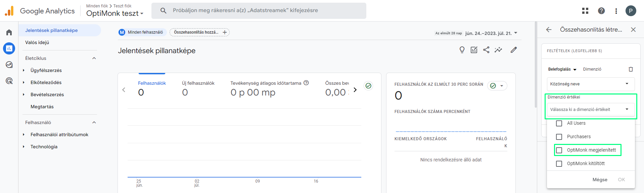
Task: Click Mégse to cancel selection
Action: click(600, 180)
